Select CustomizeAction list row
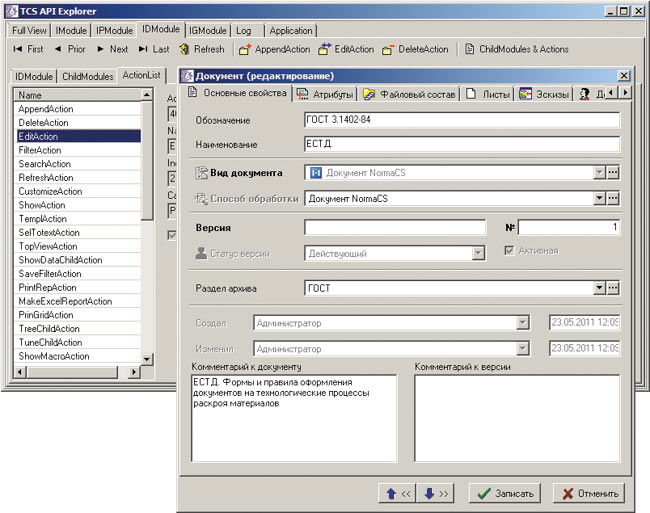 point(78,191)
